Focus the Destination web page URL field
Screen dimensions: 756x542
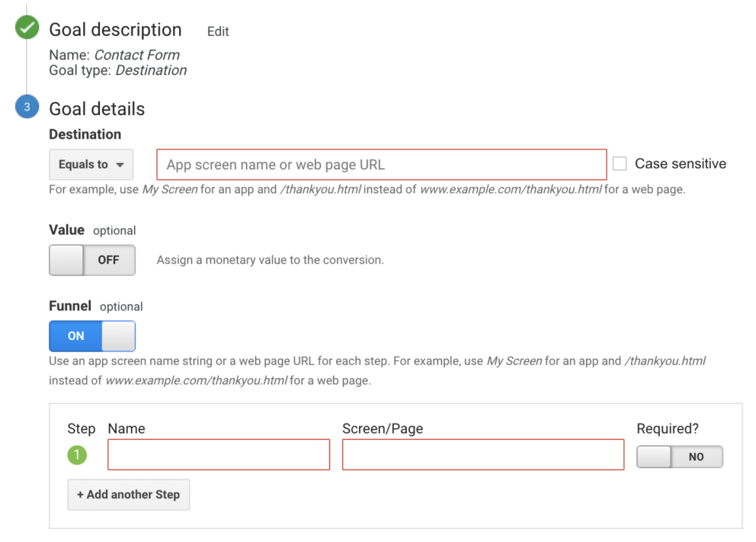pos(381,165)
